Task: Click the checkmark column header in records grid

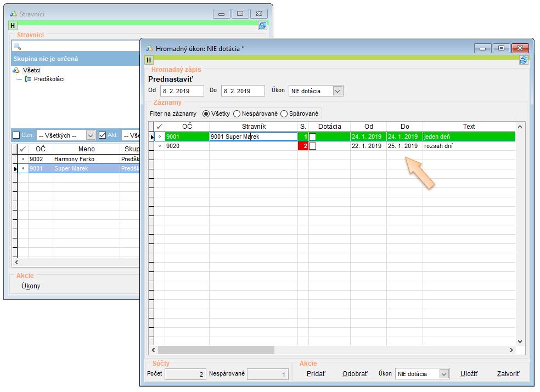Action: [160, 127]
